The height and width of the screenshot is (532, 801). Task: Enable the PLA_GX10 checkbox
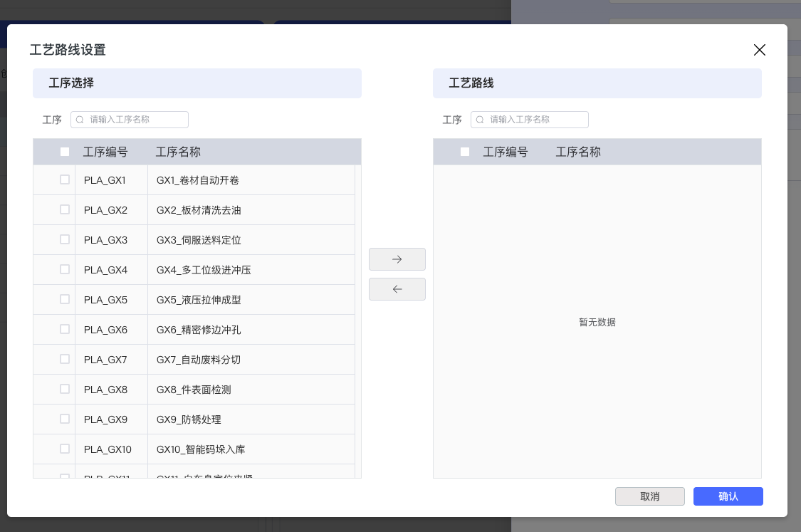[65, 449]
